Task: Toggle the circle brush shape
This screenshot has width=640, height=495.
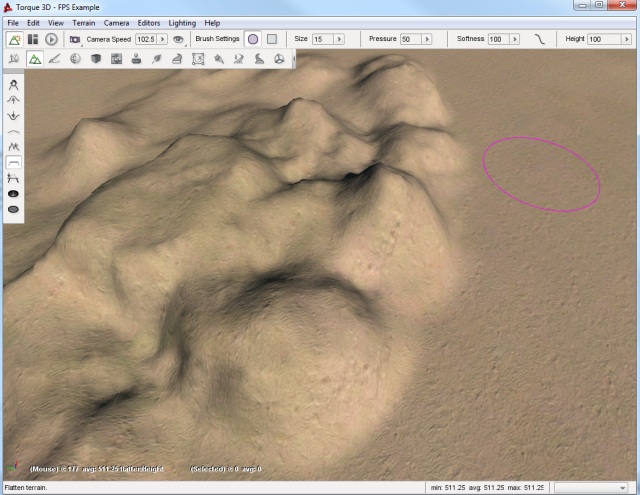Action: tap(253, 39)
